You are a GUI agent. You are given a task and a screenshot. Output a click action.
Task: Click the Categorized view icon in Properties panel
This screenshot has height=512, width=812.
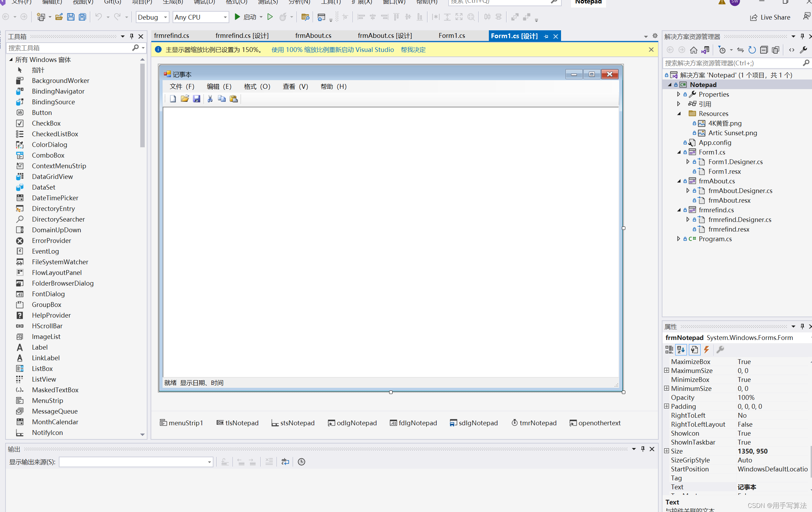click(x=669, y=350)
